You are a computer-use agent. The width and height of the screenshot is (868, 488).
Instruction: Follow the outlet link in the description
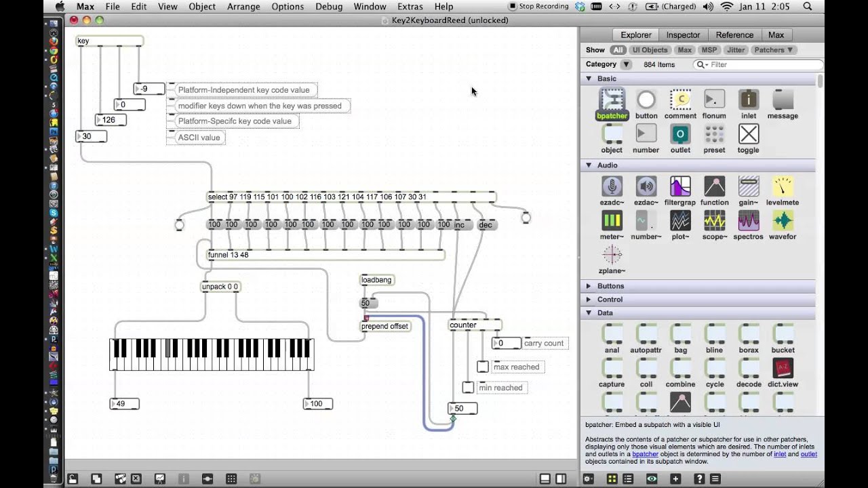(x=809, y=454)
